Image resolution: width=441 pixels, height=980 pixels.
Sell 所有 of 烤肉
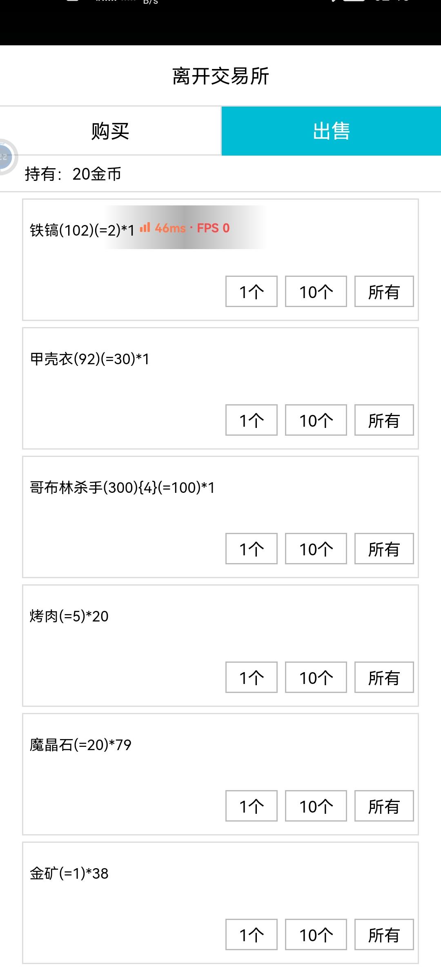[x=384, y=677]
